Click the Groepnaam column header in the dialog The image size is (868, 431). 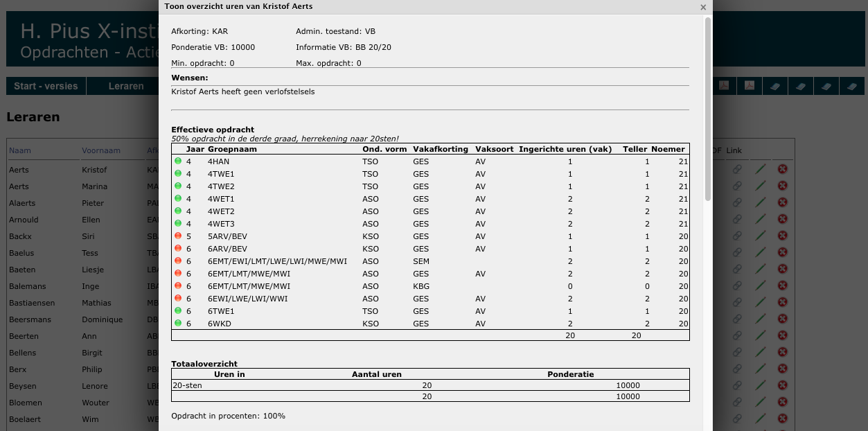click(232, 149)
